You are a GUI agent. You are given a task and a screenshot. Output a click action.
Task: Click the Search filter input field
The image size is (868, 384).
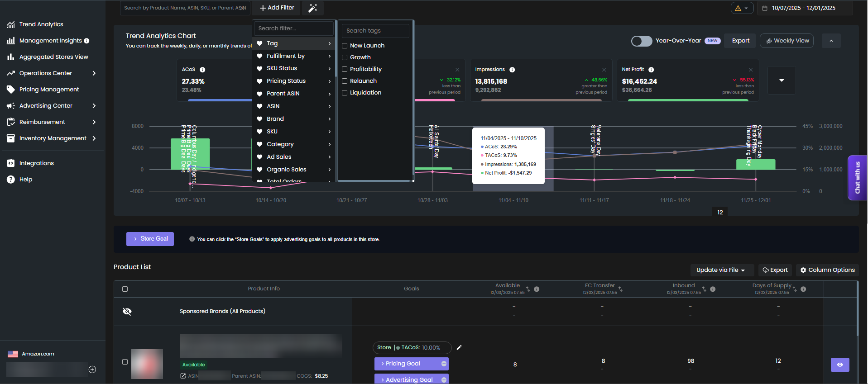click(294, 28)
